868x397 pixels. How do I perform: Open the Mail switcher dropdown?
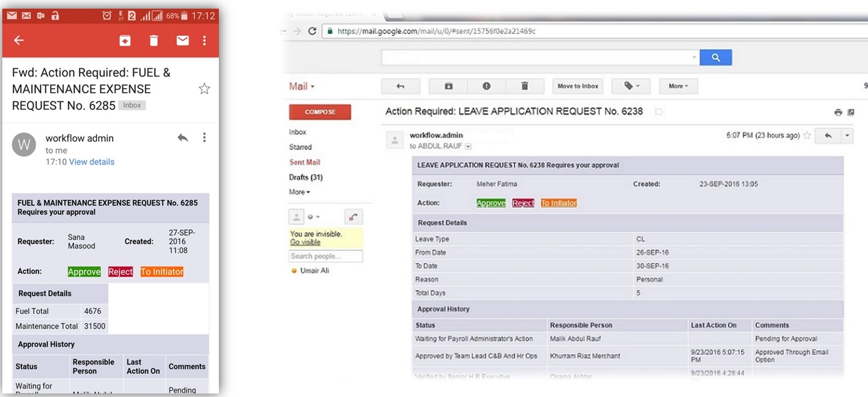click(x=301, y=86)
